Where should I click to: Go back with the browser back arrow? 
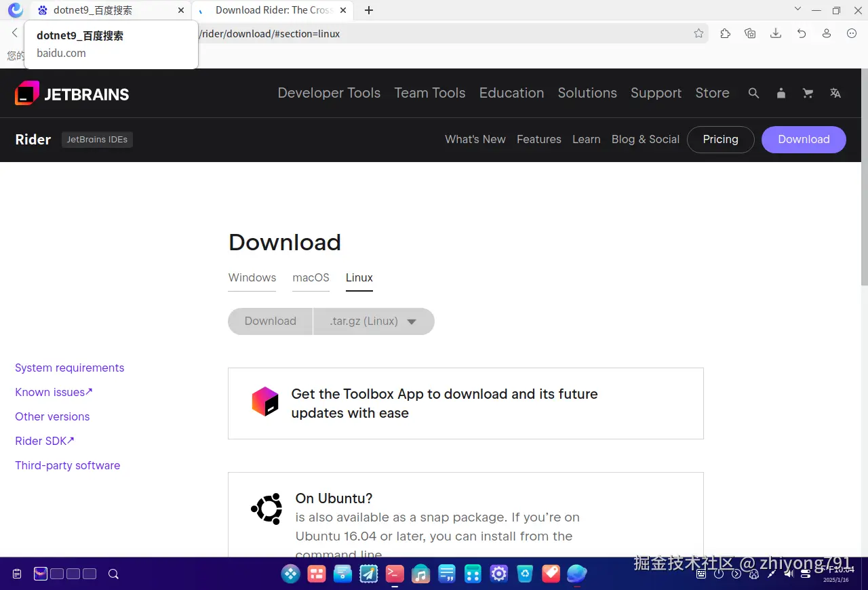[14, 33]
